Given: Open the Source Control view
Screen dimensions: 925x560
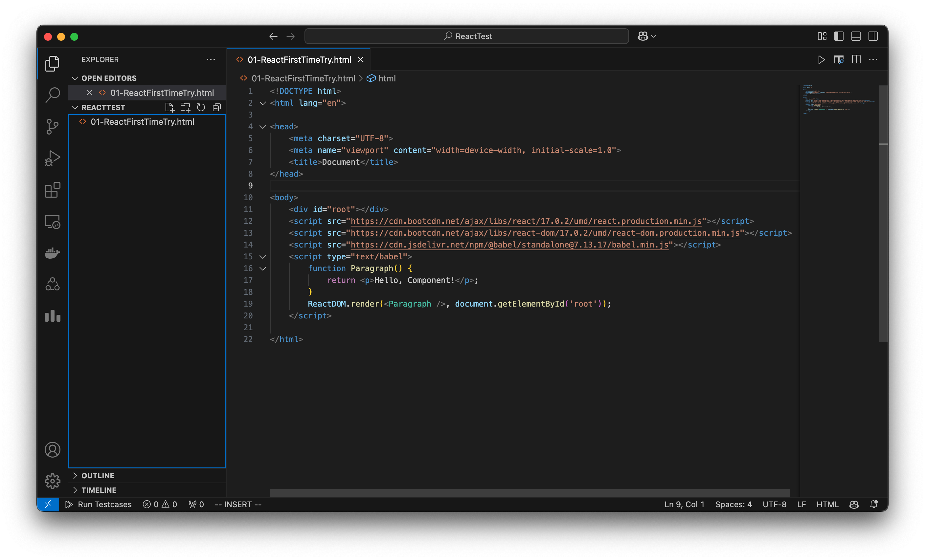Looking at the screenshot, I should pos(52,126).
